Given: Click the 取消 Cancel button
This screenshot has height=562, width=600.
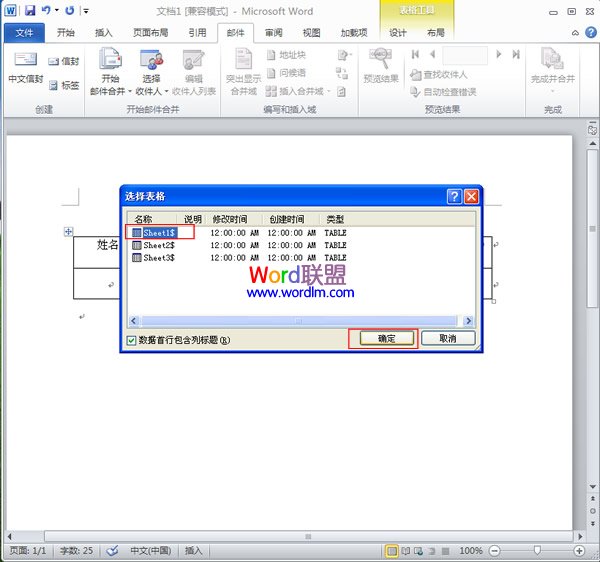Looking at the screenshot, I should coord(448,339).
